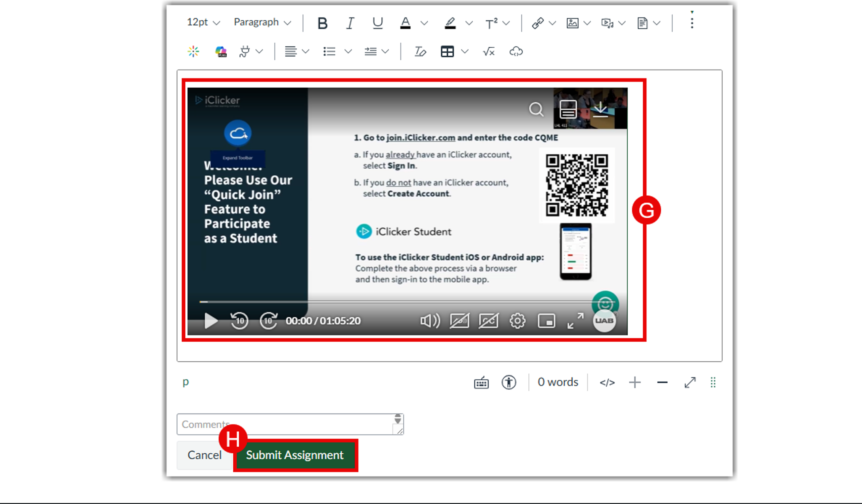Viewport: 862px width, 504px height.
Task: Apply background highlight color
Action: tap(450, 23)
